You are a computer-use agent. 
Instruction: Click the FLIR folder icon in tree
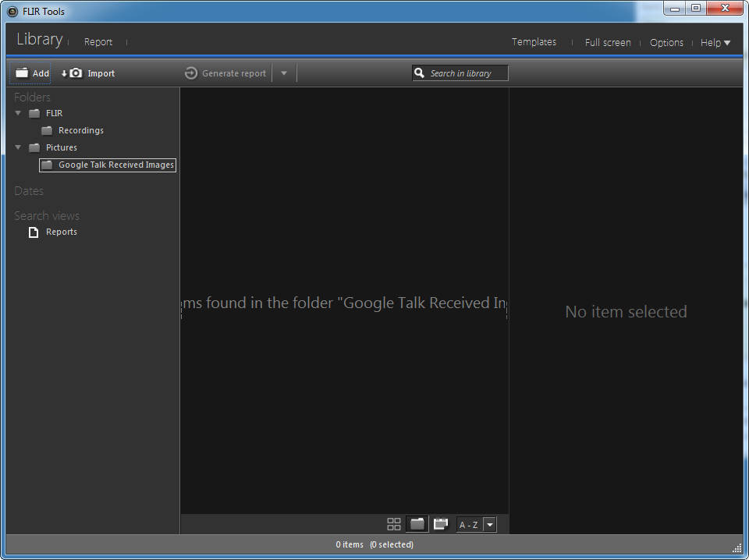[x=34, y=114]
